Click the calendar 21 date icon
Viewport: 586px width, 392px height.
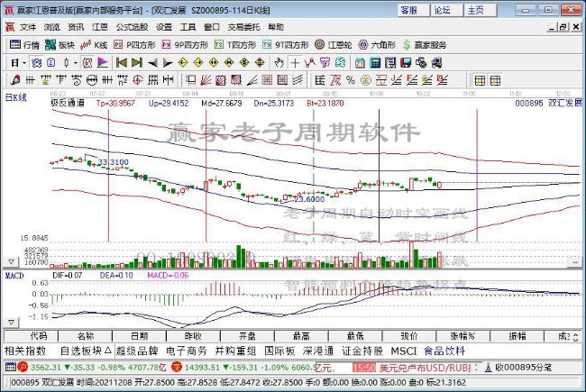360,63
